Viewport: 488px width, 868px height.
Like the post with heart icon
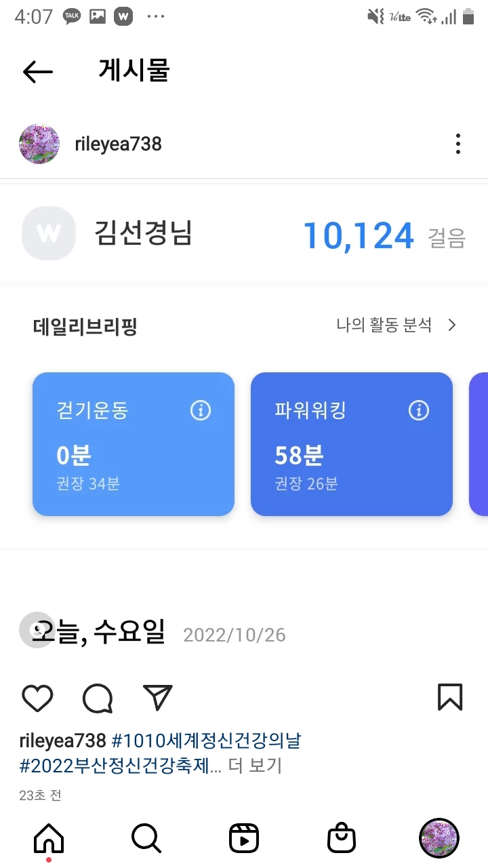click(x=37, y=698)
